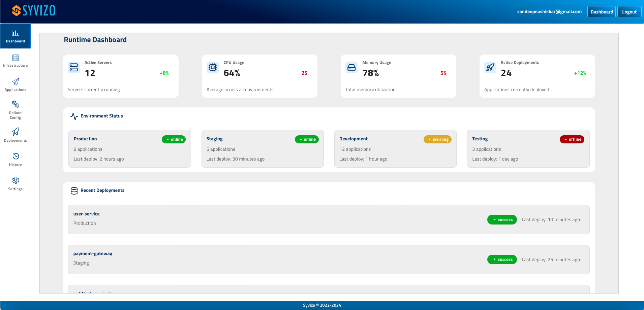
Task: Click 'Last deploy: 10 minutes ago' text
Action: (551, 219)
